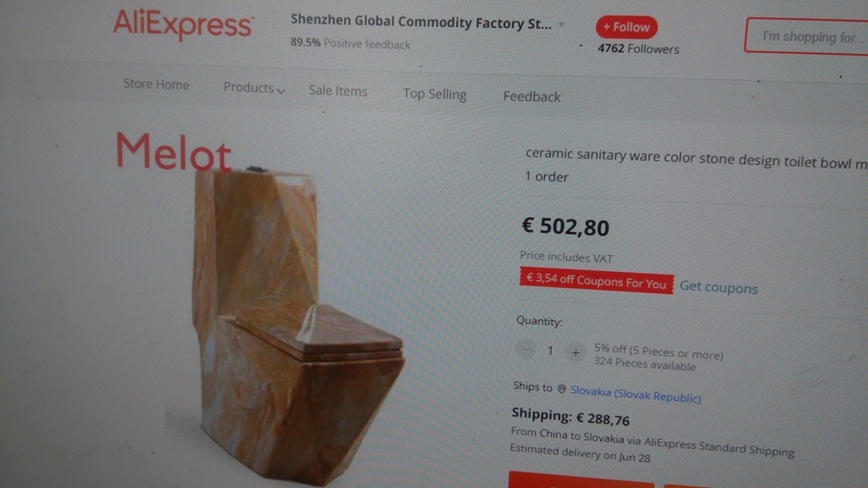Click the toilet bowl product title

pos(697,158)
